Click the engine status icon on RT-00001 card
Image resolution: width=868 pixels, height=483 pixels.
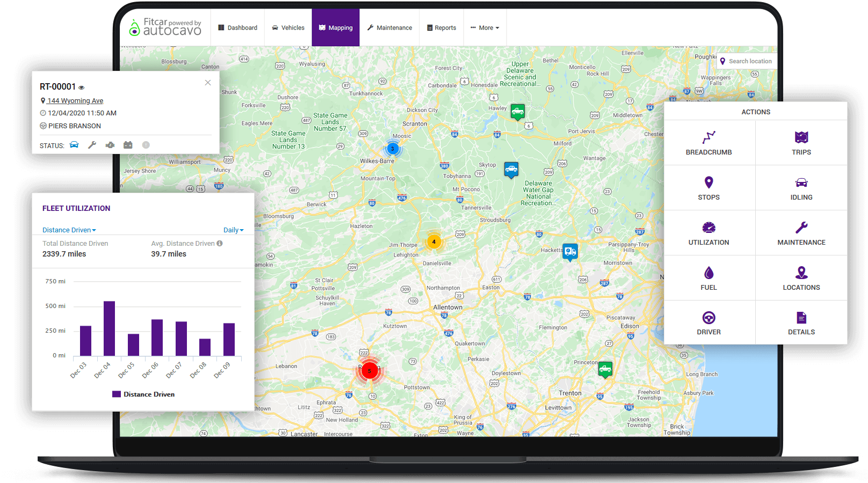pyautogui.click(x=110, y=145)
